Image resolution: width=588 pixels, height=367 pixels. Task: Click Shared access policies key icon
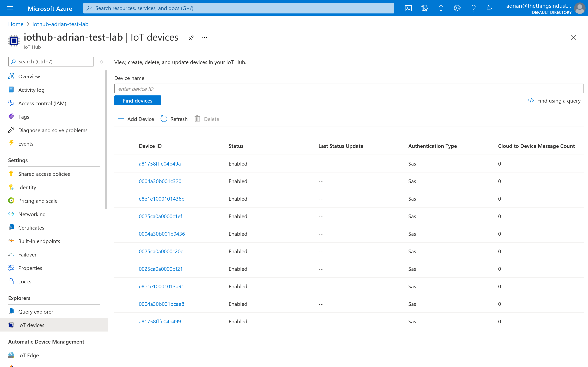[11, 173]
